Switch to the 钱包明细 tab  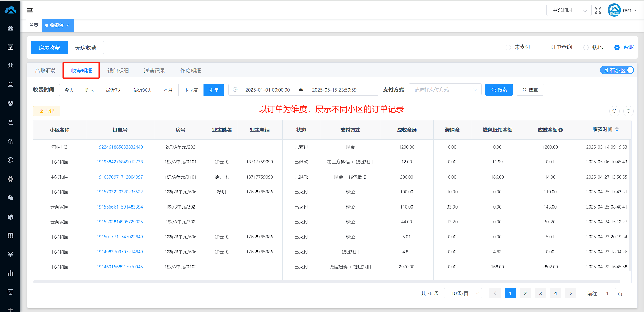118,71
